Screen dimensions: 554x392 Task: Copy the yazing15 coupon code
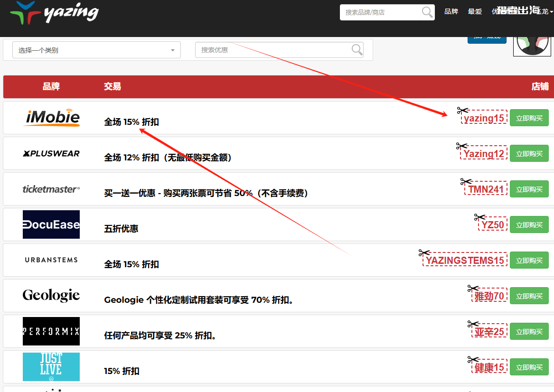(x=484, y=118)
